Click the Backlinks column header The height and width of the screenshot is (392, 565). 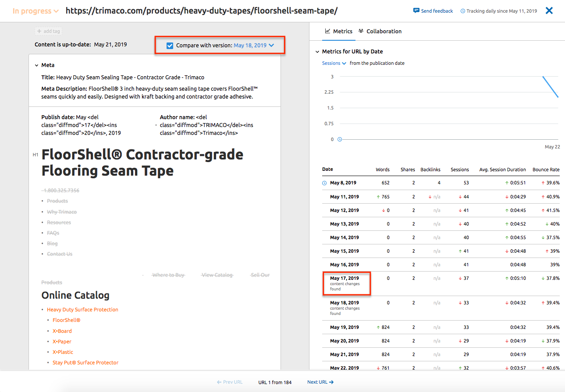click(x=430, y=170)
